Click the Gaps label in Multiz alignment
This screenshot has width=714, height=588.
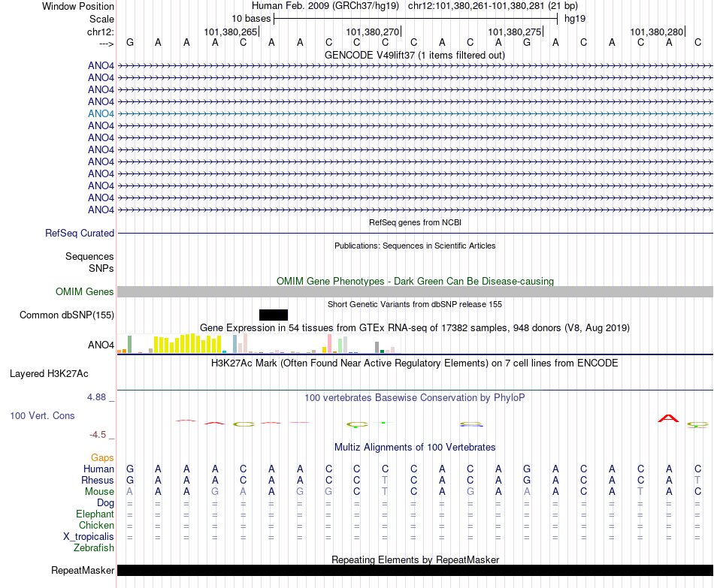click(102, 457)
